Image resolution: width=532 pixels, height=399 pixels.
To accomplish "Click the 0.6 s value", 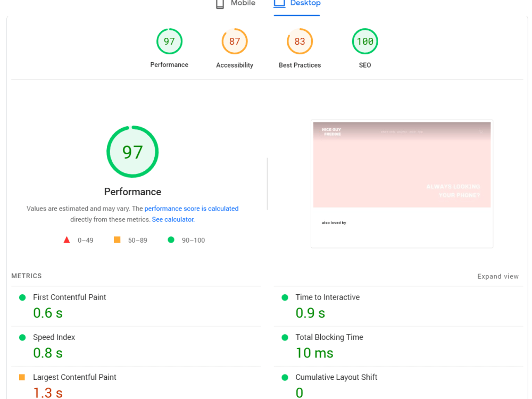I will click(48, 313).
